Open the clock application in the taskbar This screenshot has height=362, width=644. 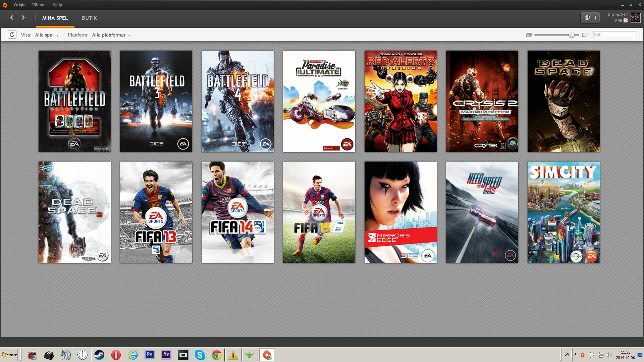(83, 355)
